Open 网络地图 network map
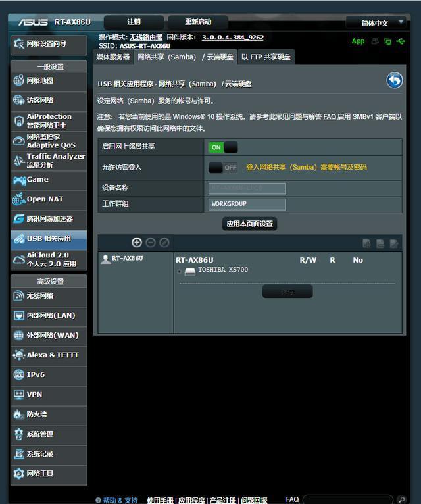 pos(49,81)
